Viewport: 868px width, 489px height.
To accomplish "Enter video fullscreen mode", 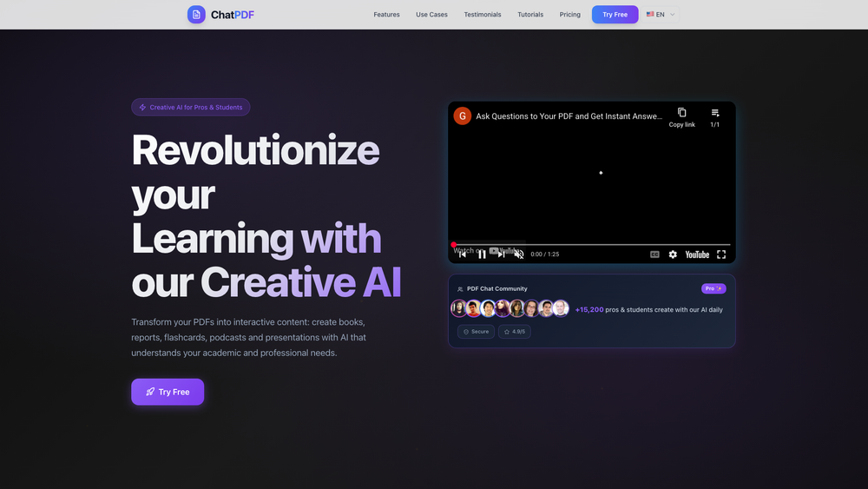I will pos(721,254).
